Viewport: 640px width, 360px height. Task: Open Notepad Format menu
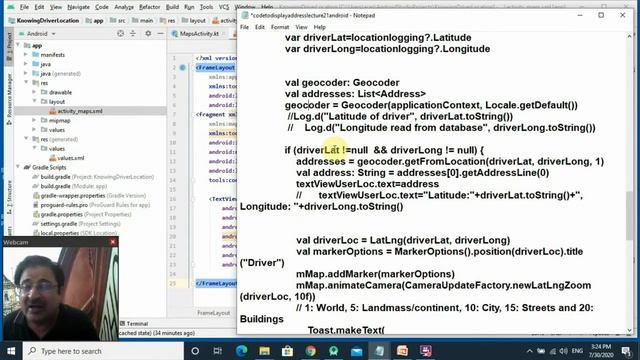coord(280,27)
